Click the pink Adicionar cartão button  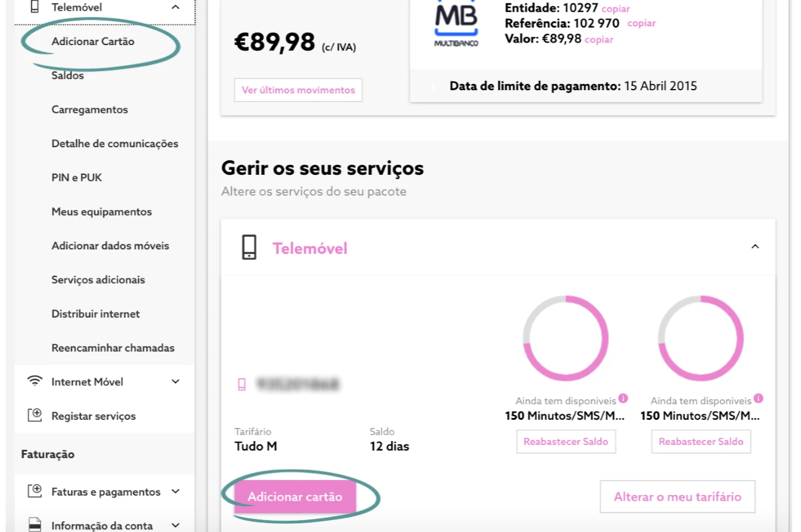295,497
